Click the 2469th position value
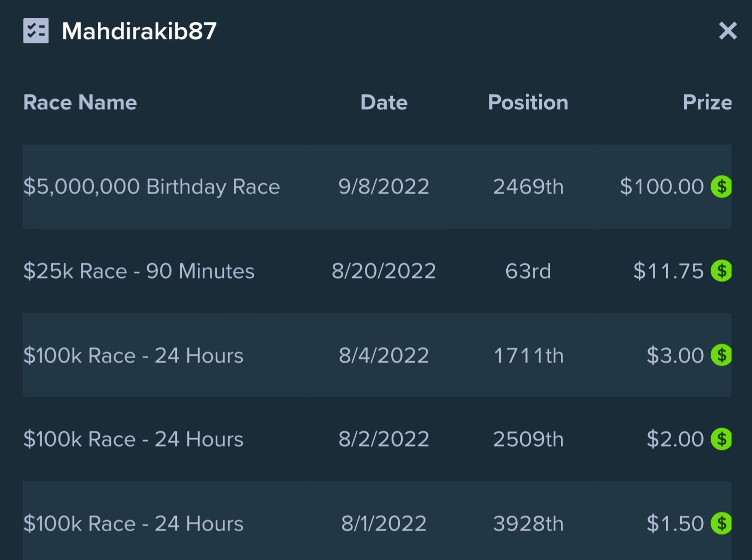This screenshot has width=752, height=560. click(x=528, y=187)
